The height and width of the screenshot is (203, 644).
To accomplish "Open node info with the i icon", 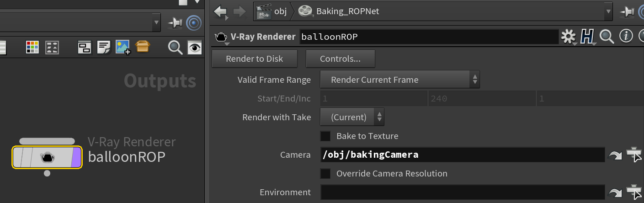I will (626, 36).
